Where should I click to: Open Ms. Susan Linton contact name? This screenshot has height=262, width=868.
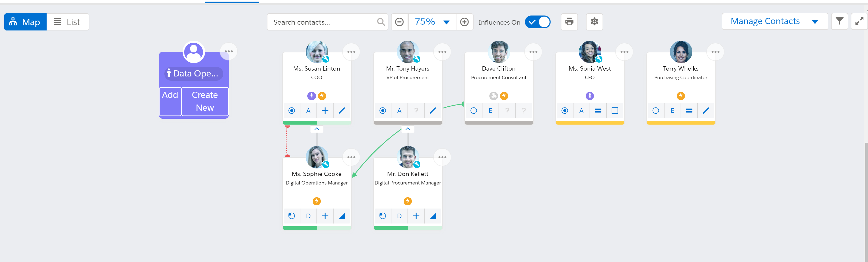[317, 69]
